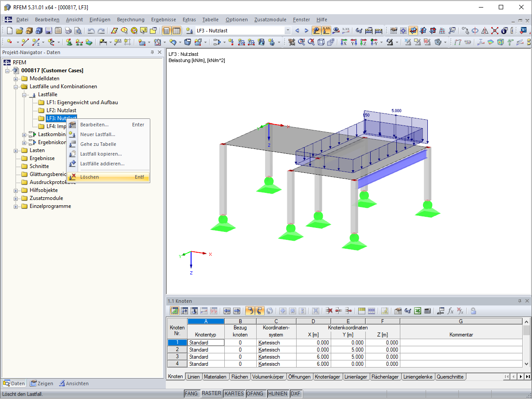Toggle show loads button
Screen dimensions: 532x399
point(317,31)
